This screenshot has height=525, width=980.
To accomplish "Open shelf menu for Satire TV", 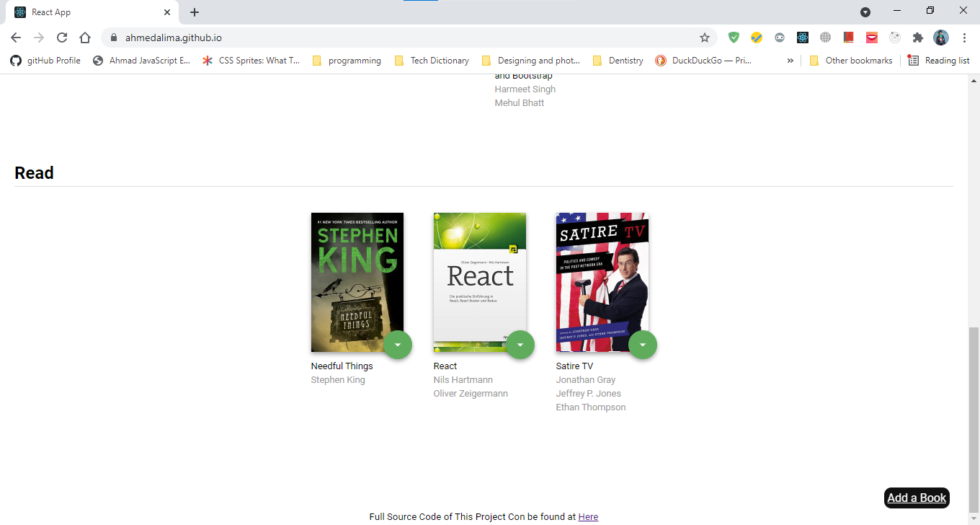I will [643, 345].
